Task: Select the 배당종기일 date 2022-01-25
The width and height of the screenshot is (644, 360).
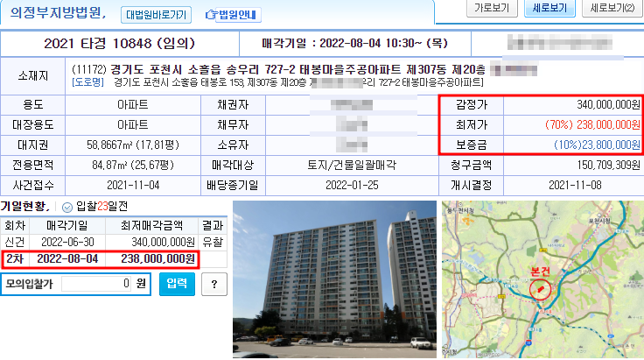Action: tap(352, 186)
